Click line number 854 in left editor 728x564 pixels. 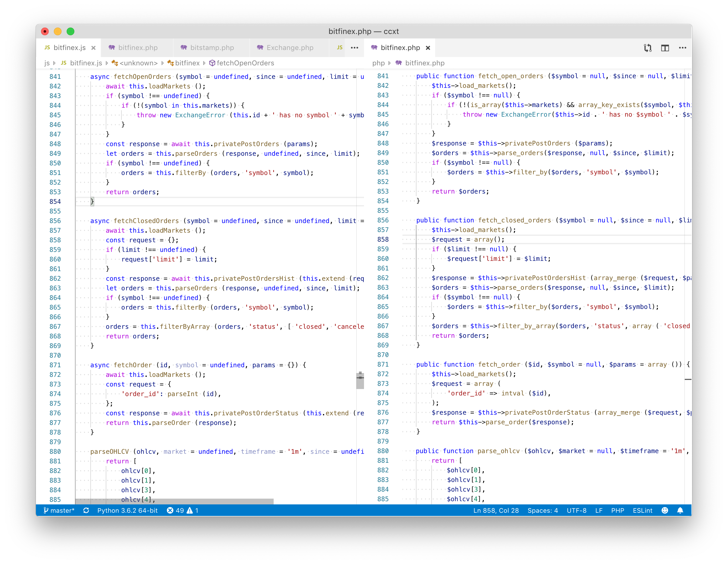tap(55, 201)
